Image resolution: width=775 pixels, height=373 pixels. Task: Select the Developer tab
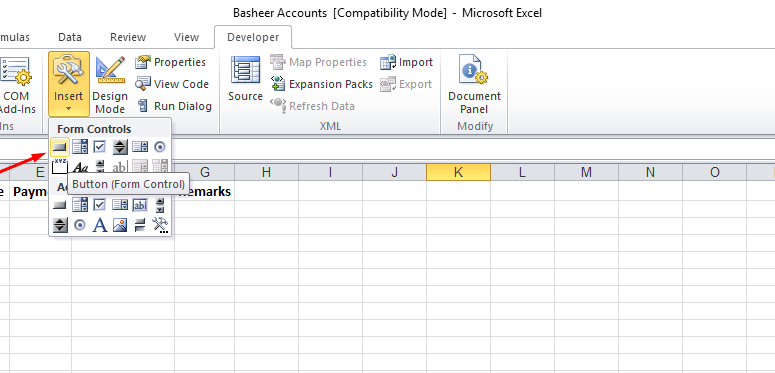point(253,37)
